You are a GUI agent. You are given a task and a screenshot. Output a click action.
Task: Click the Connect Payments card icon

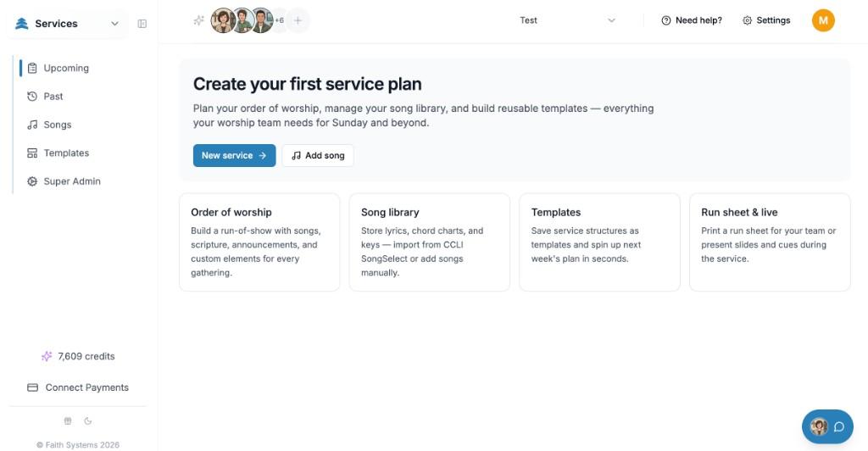[33, 387]
